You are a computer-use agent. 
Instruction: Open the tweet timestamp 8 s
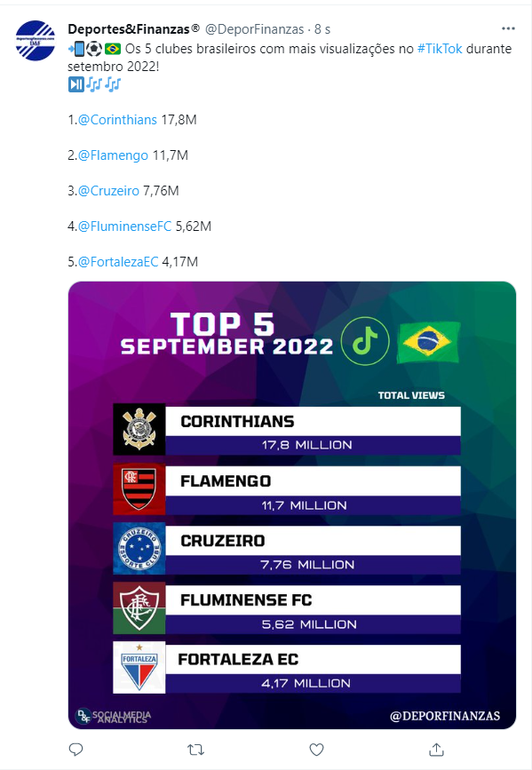click(x=322, y=29)
